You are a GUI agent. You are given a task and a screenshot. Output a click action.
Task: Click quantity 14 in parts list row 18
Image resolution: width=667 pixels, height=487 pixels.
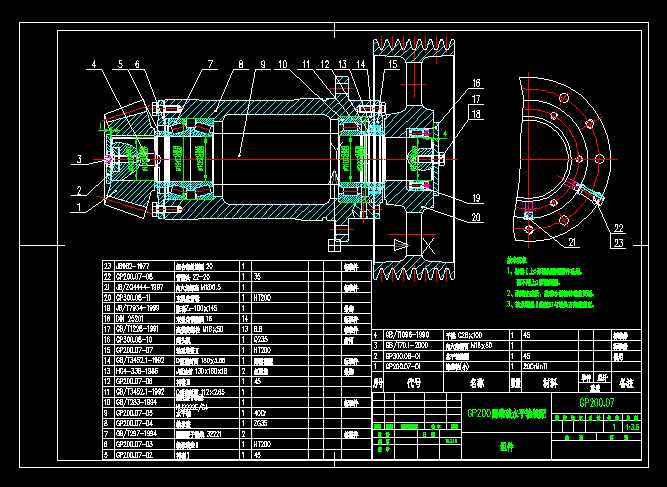click(245, 319)
